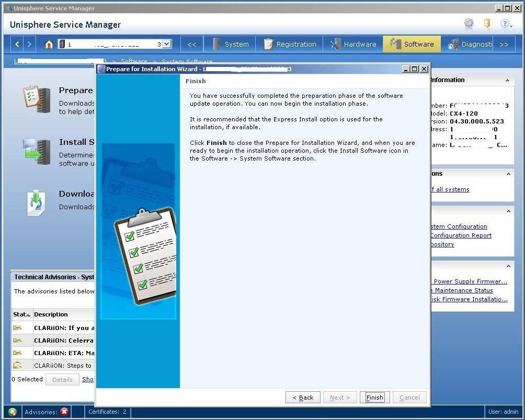Click the Finish button in the wizard
Screen dimensions: 525x420
(374, 397)
